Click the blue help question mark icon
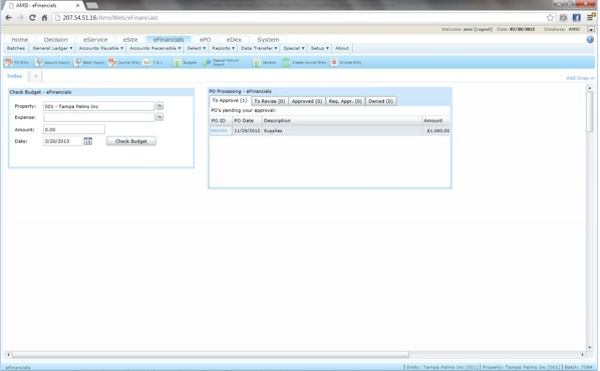The image size is (600, 371). click(590, 39)
